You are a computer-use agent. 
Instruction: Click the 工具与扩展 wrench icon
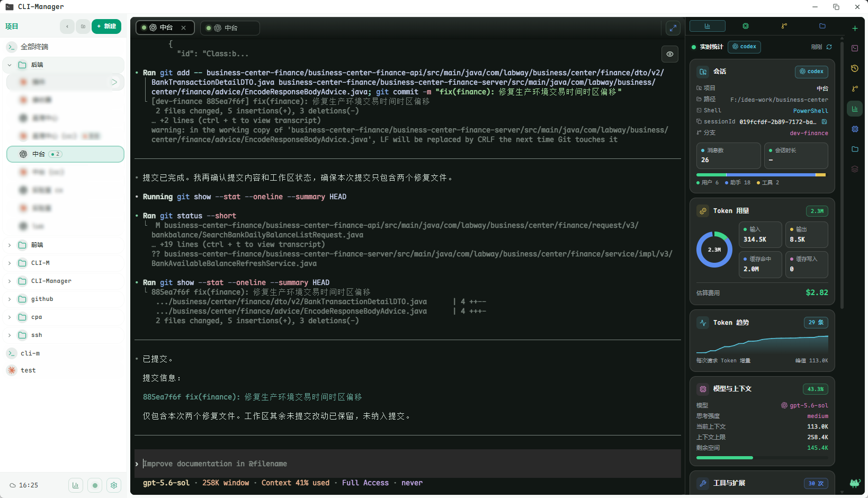[703, 483]
